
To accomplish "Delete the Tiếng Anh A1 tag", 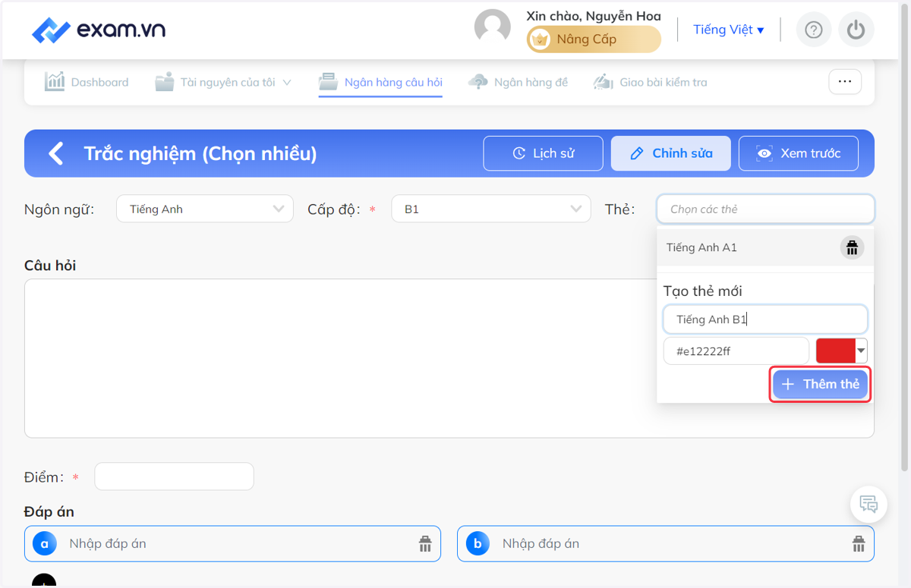I will pos(852,247).
